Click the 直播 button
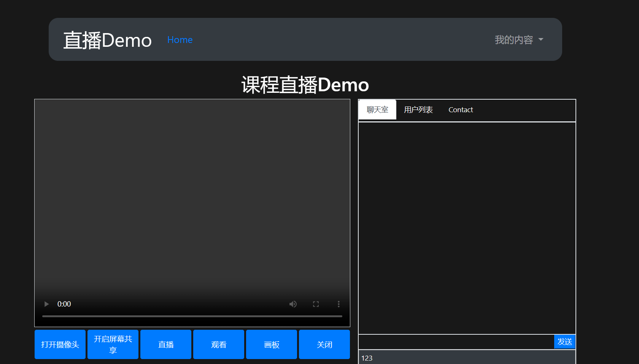 tap(166, 344)
